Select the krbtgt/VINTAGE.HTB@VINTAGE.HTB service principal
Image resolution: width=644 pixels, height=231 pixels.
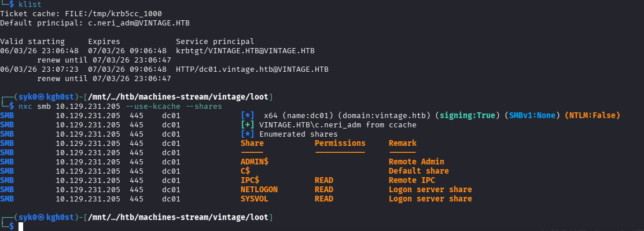click(245, 51)
